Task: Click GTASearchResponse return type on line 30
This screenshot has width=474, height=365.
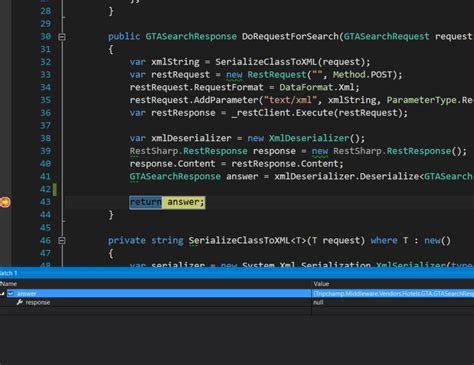Action: (191, 36)
